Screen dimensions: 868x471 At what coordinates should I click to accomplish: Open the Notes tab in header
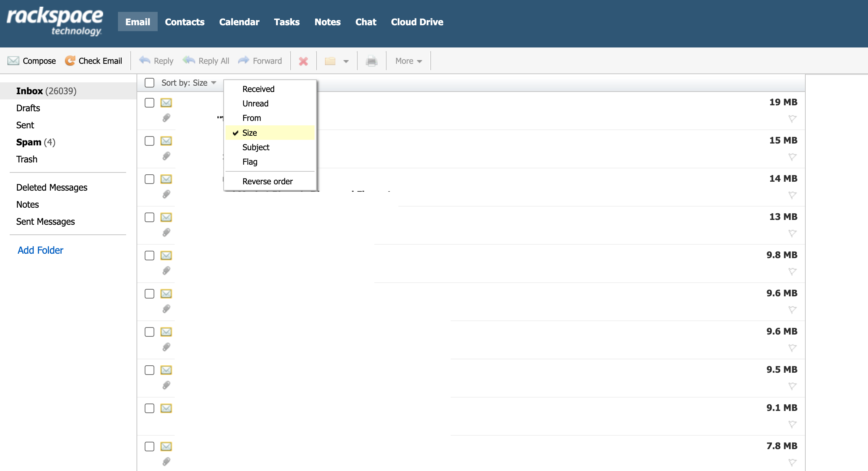pos(328,22)
